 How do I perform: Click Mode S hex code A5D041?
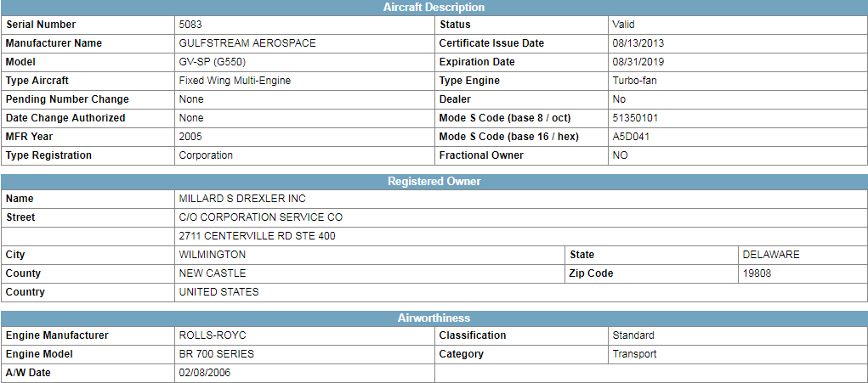click(x=631, y=137)
